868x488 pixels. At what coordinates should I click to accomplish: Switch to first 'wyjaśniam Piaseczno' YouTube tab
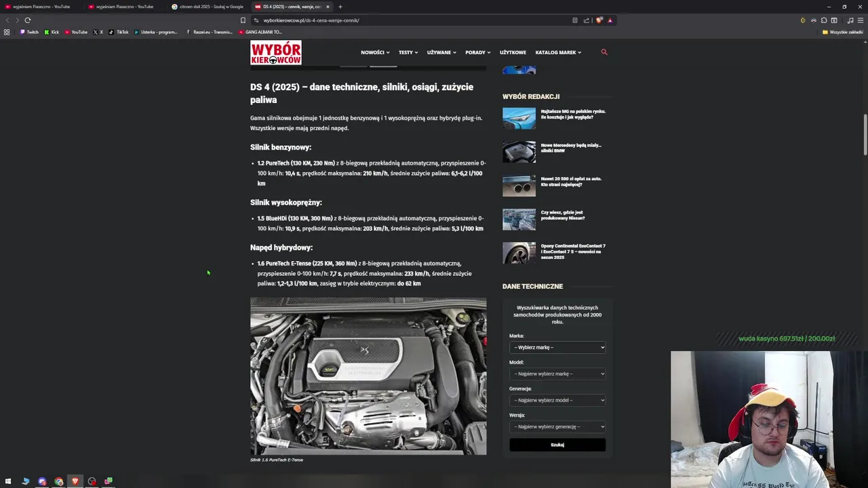coord(41,7)
